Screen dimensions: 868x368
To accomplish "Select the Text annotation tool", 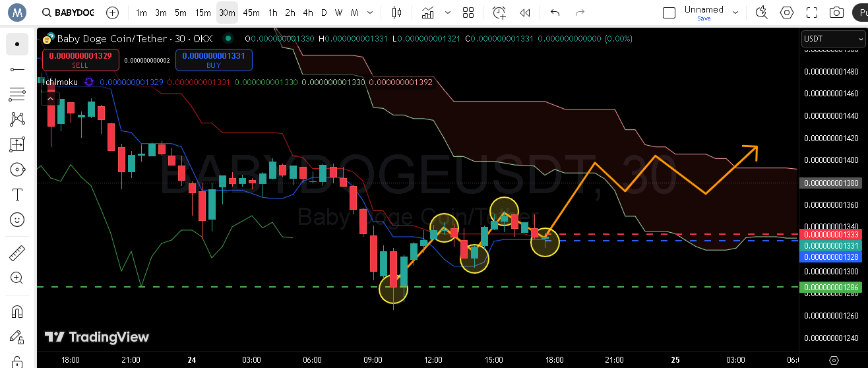I will coord(17,195).
